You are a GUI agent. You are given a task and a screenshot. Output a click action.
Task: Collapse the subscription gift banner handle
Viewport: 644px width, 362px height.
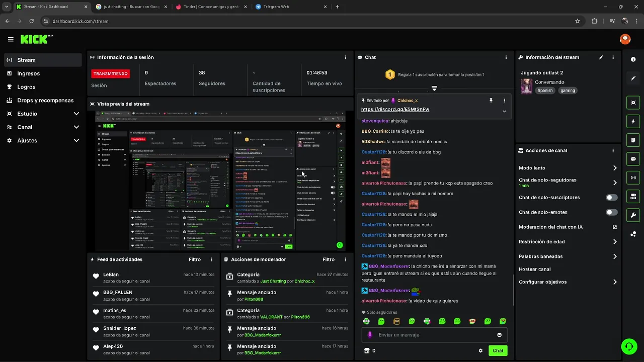[434, 88]
